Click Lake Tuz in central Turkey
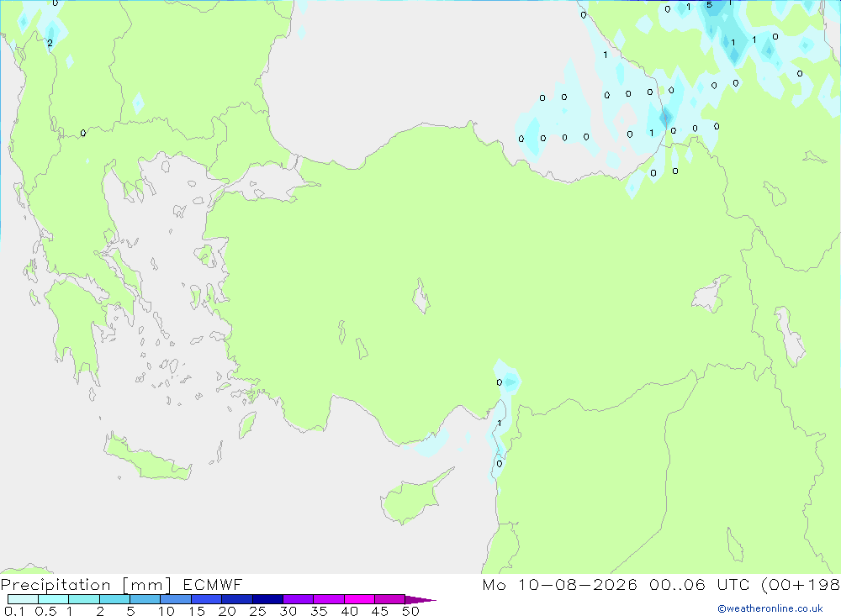 (x=421, y=296)
